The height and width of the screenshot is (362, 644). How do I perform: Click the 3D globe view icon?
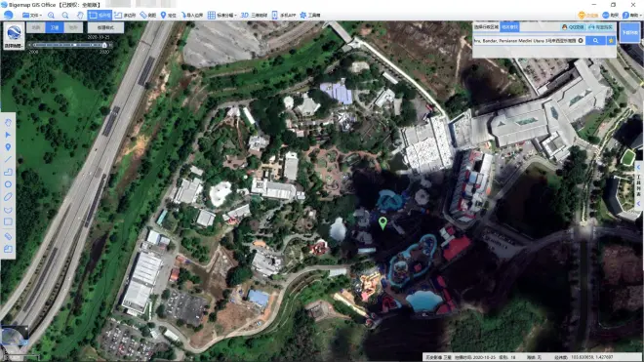click(x=254, y=16)
